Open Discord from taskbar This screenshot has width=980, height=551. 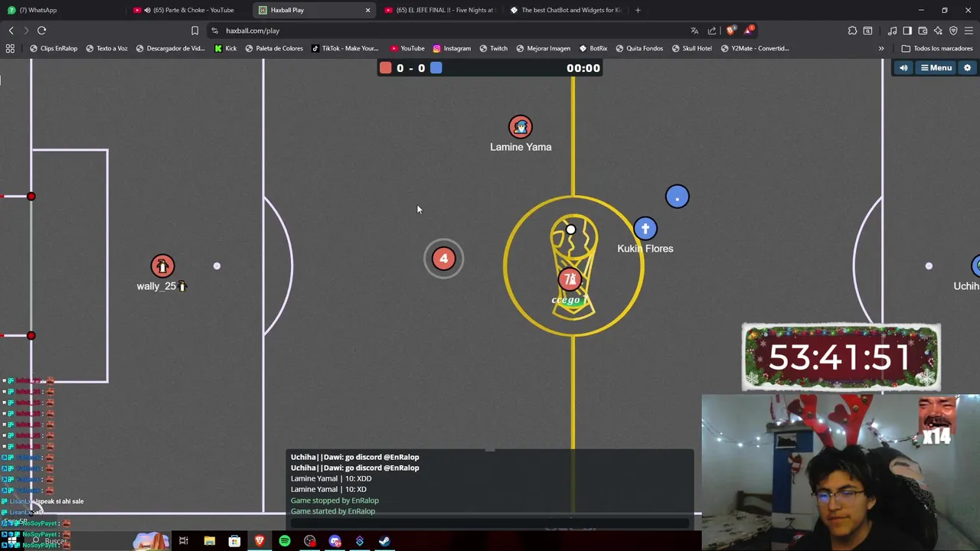click(335, 541)
